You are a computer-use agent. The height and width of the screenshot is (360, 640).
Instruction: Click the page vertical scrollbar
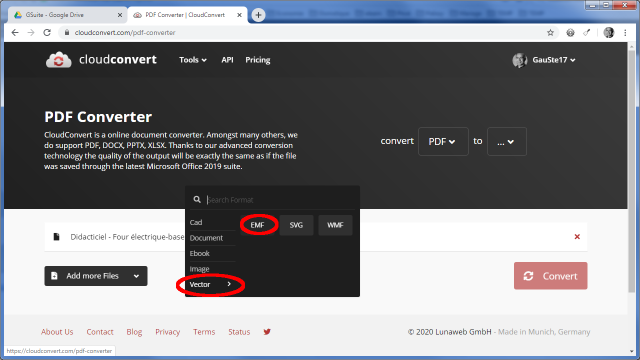(631, 171)
